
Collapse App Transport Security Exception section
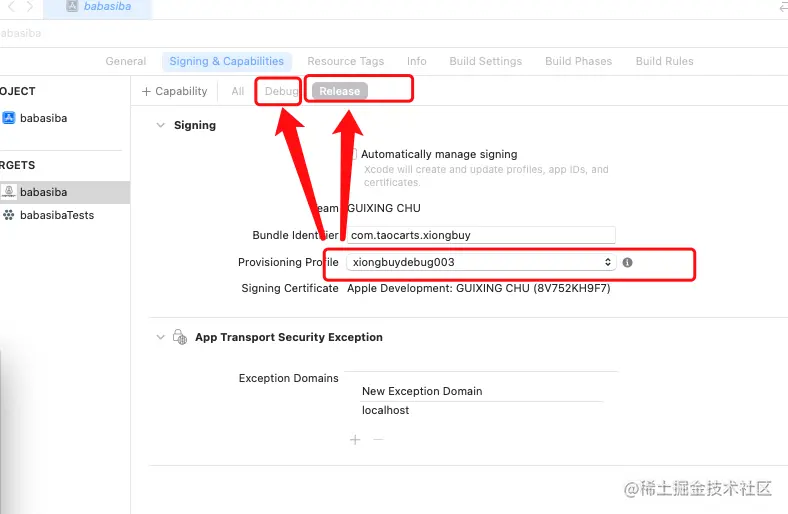160,337
